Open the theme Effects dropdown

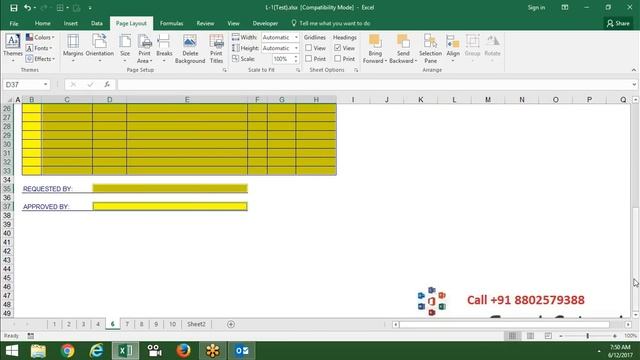(40, 59)
